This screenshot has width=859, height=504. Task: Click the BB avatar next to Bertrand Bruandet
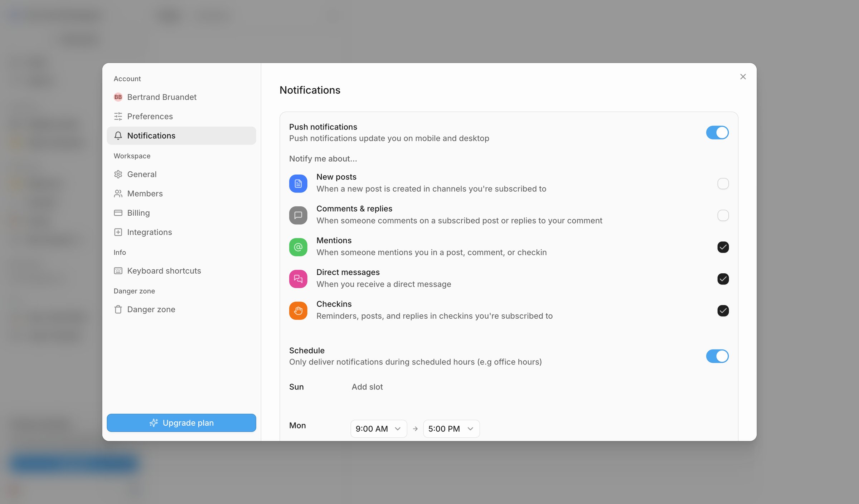pos(118,97)
